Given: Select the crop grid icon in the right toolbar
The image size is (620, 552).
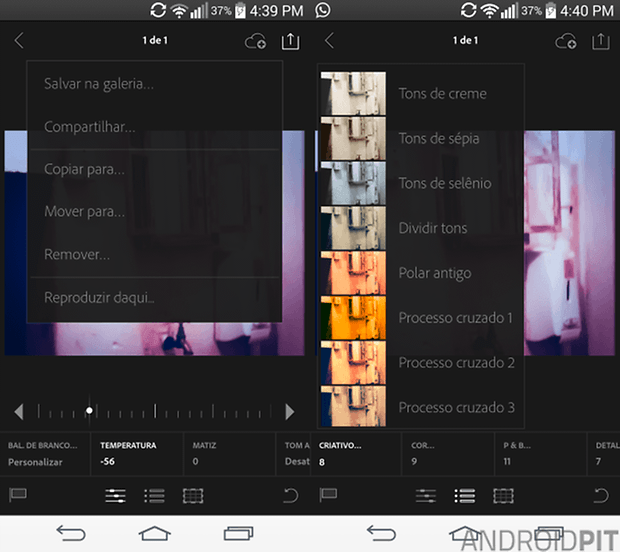Looking at the screenshot, I should 503,495.
